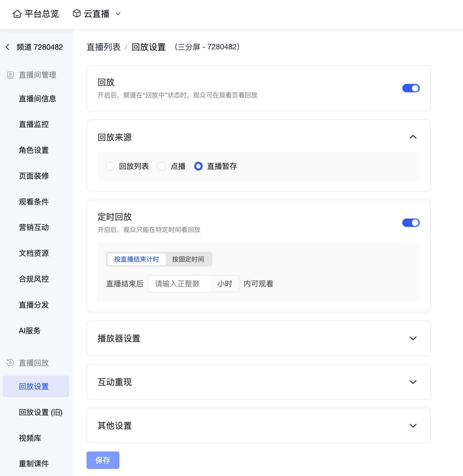463x476 pixels.
Task: Toggle the 定时回放 switch
Action: [411, 223]
